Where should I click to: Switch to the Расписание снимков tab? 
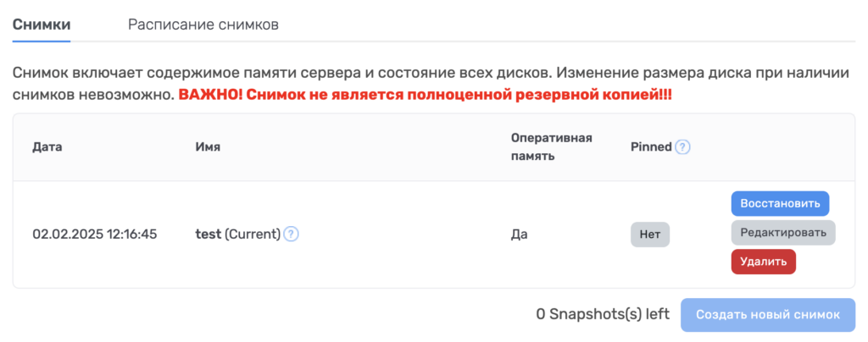203,25
